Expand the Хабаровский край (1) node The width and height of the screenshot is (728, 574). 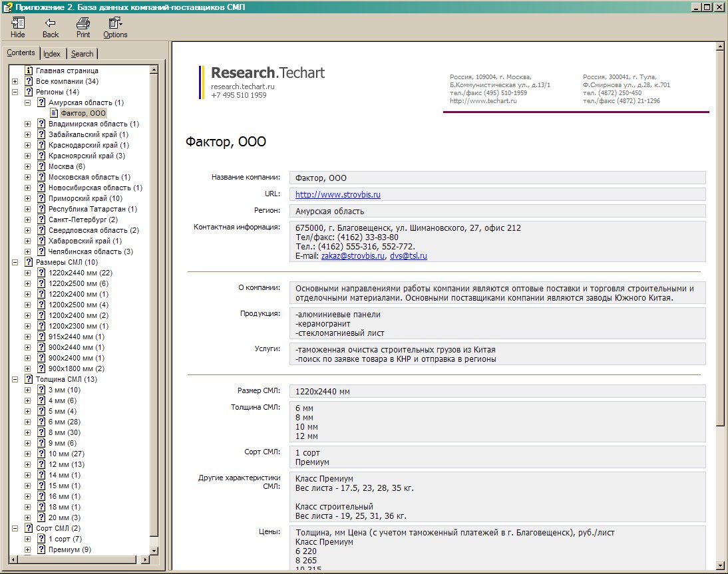pyautogui.click(x=27, y=241)
